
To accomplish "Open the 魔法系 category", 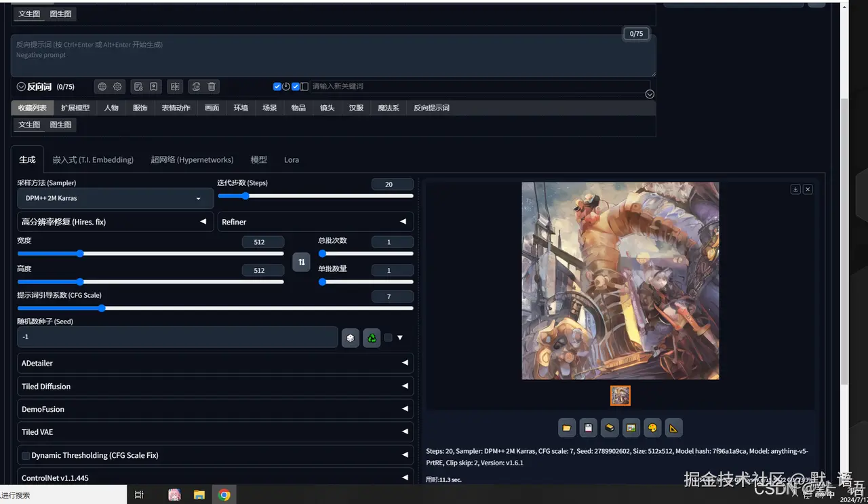I will 389,108.
